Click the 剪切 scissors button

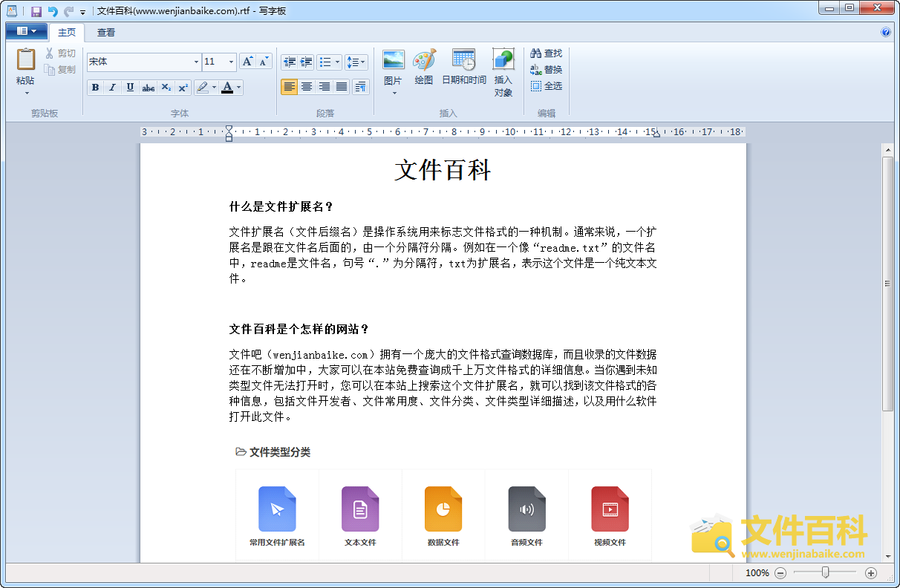coord(59,53)
